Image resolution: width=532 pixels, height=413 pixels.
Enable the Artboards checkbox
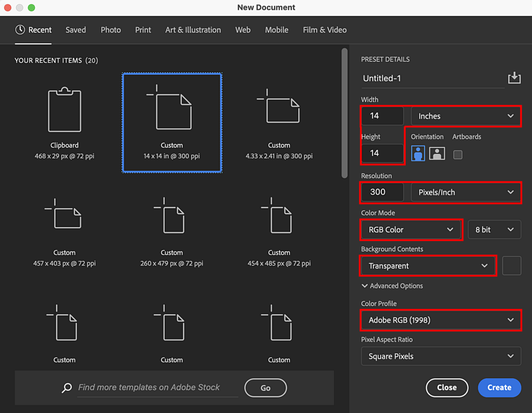tap(457, 154)
